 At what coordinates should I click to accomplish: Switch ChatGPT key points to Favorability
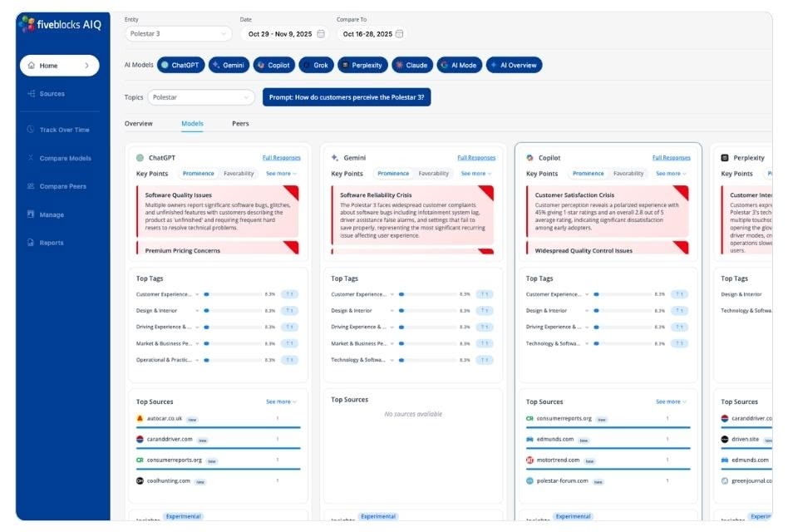(239, 174)
